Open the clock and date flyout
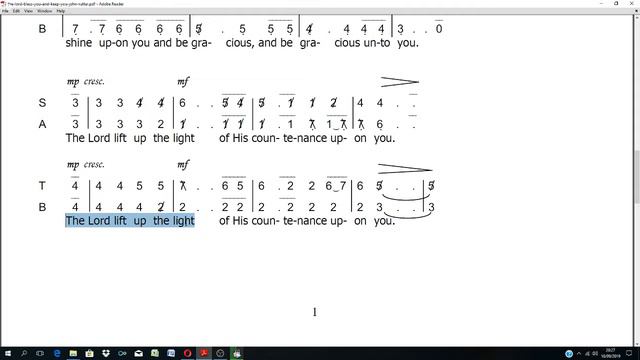Screen dimensions: 640x360 point(611,353)
